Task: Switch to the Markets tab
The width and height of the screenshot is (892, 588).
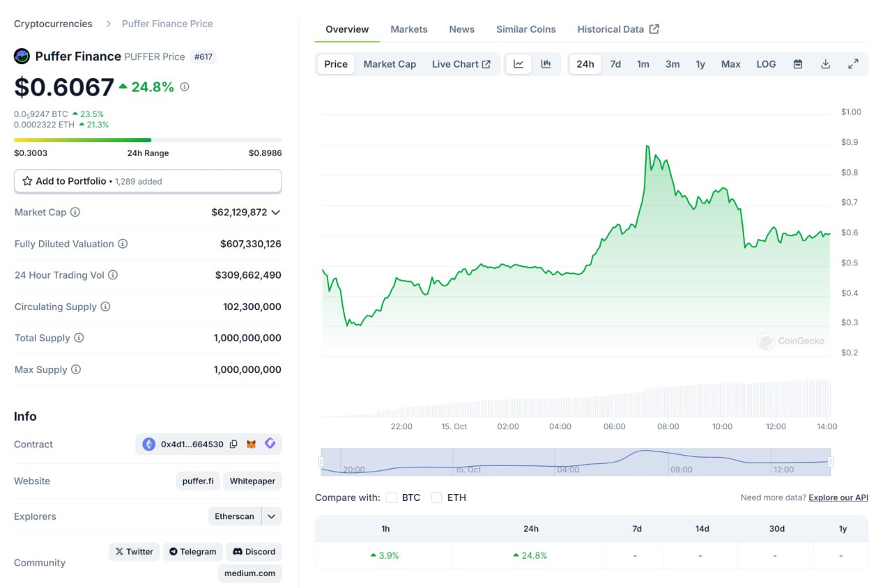Action: coord(409,29)
